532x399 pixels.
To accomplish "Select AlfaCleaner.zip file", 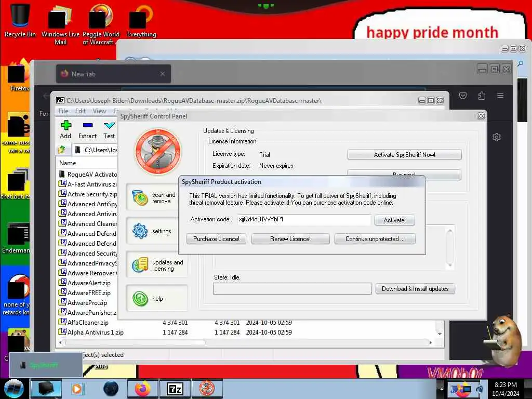I will click(x=84, y=322).
